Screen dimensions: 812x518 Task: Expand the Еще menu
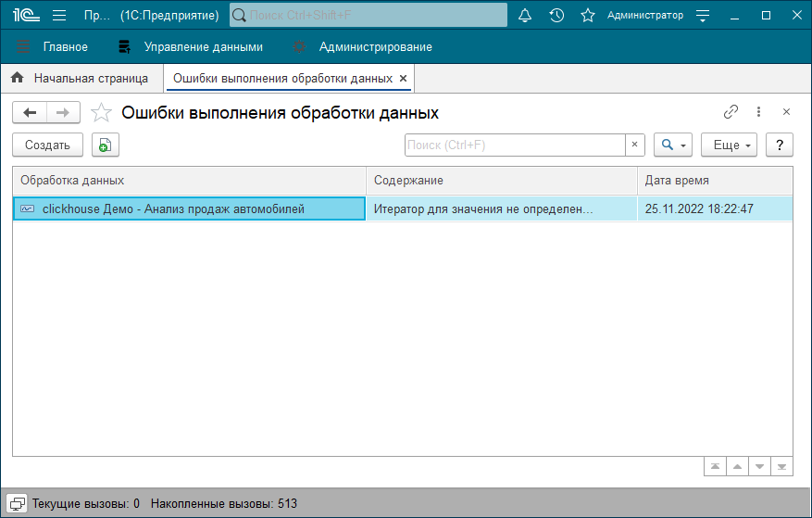(x=730, y=145)
